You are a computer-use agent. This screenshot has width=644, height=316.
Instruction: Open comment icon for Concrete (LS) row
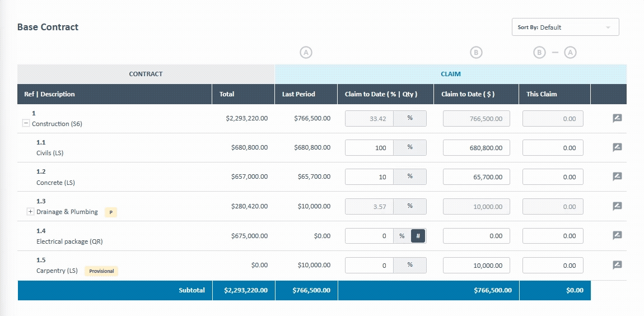pyautogui.click(x=617, y=176)
